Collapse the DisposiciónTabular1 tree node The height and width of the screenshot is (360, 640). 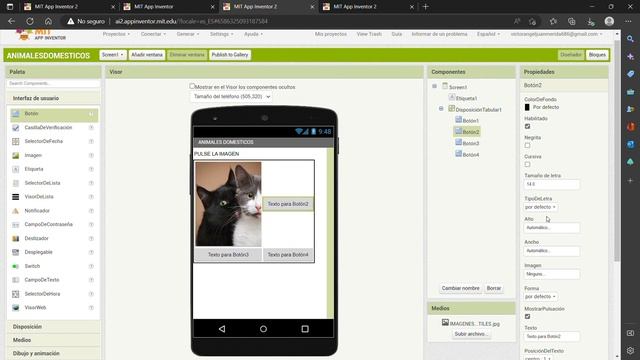tap(441, 109)
